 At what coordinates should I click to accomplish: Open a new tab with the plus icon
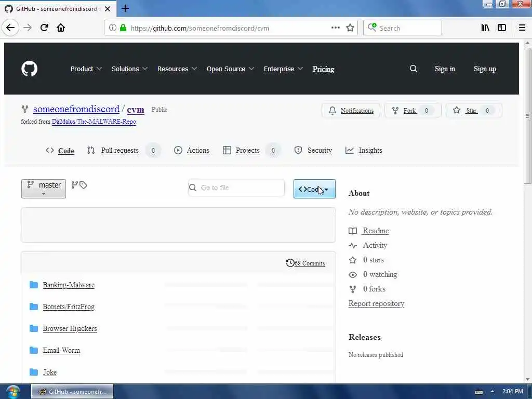point(125,8)
